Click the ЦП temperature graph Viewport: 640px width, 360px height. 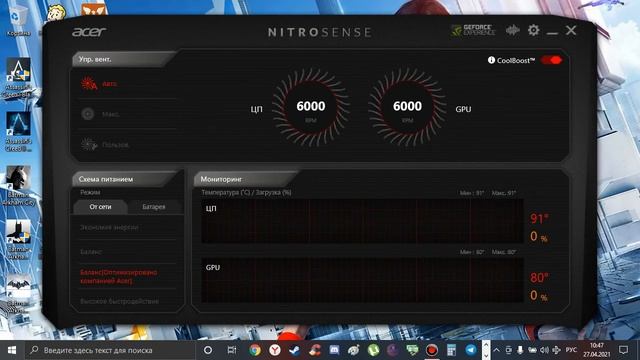coord(362,221)
